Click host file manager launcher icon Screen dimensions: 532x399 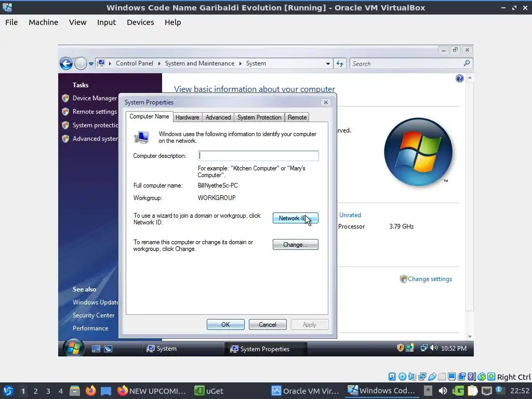pyautogui.click(x=75, y=391)
